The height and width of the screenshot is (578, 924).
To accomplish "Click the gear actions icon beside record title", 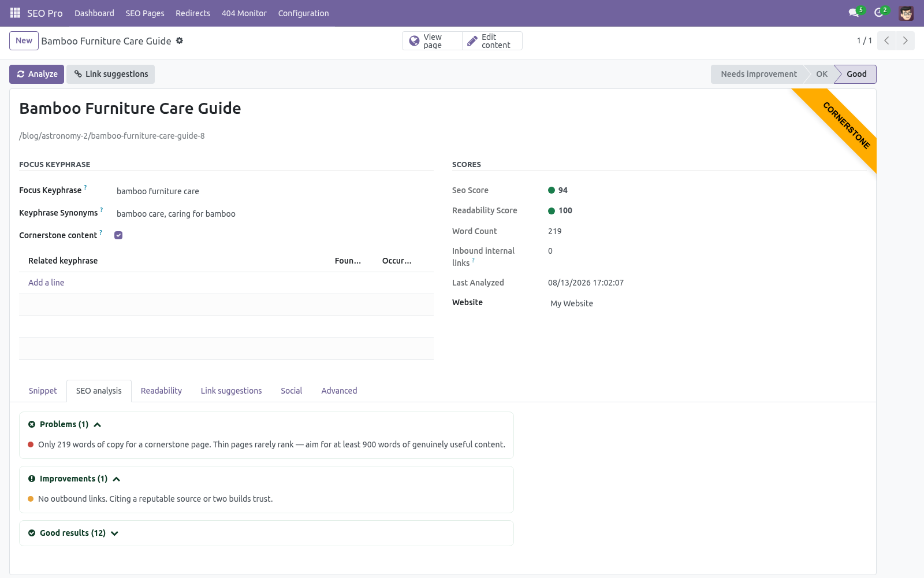I will pyautogui.click(x=180, y=40).
